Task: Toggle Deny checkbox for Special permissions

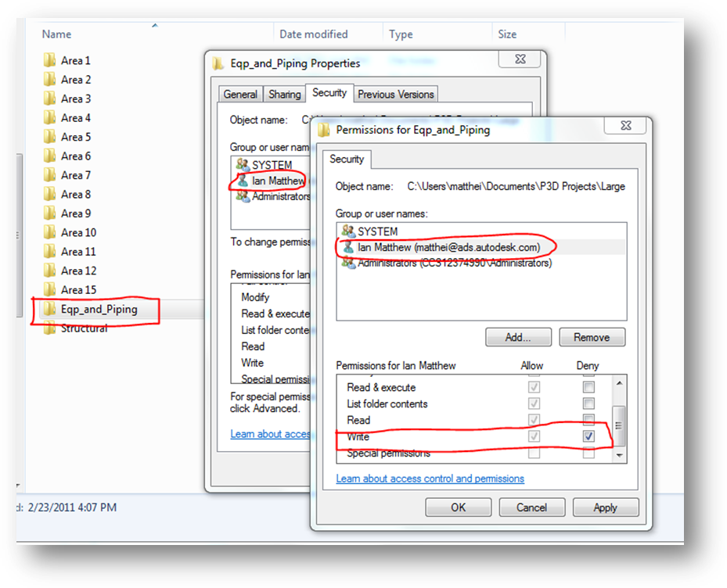Action: pos(588,453)
